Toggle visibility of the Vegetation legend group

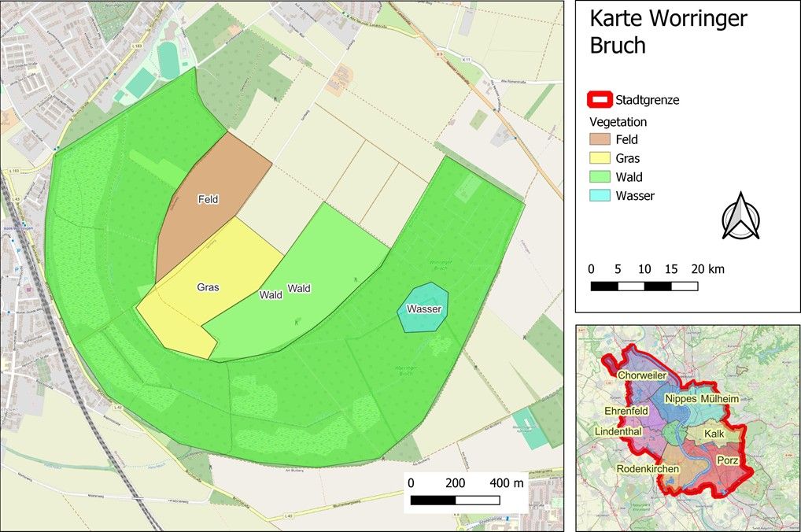tap(618, 122)
